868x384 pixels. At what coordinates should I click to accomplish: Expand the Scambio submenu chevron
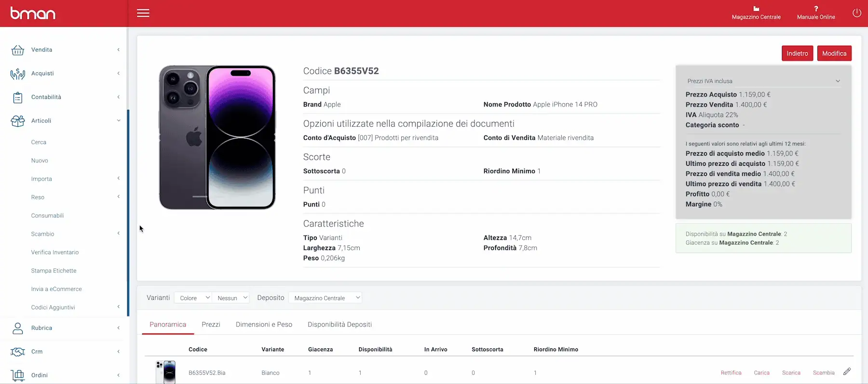pos(119,234)
